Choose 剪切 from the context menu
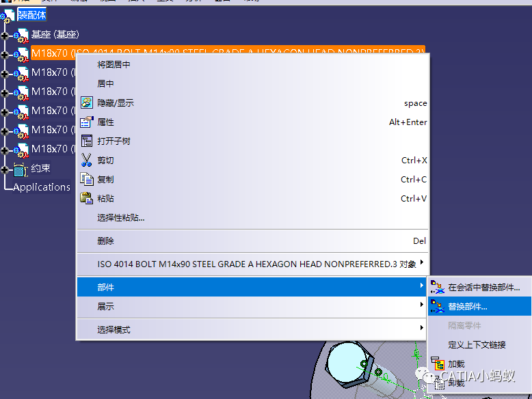The height and width of the screenshot is (399, 532). (x=253, y=160)
